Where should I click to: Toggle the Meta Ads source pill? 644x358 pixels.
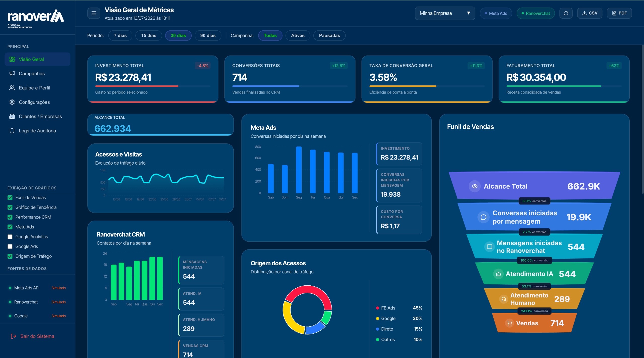496,13
